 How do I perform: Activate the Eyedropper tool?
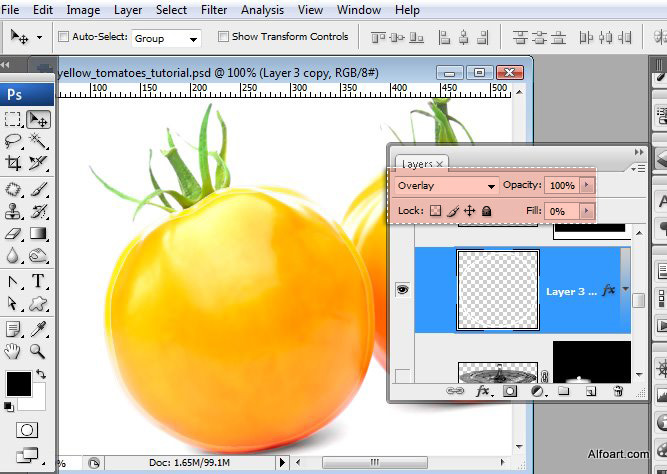tap(38, 329)
